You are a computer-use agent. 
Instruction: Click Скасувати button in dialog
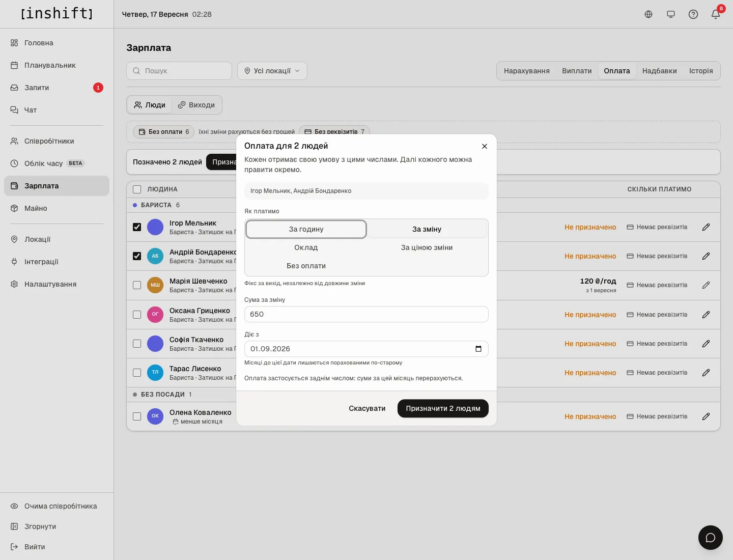[367, 408]
